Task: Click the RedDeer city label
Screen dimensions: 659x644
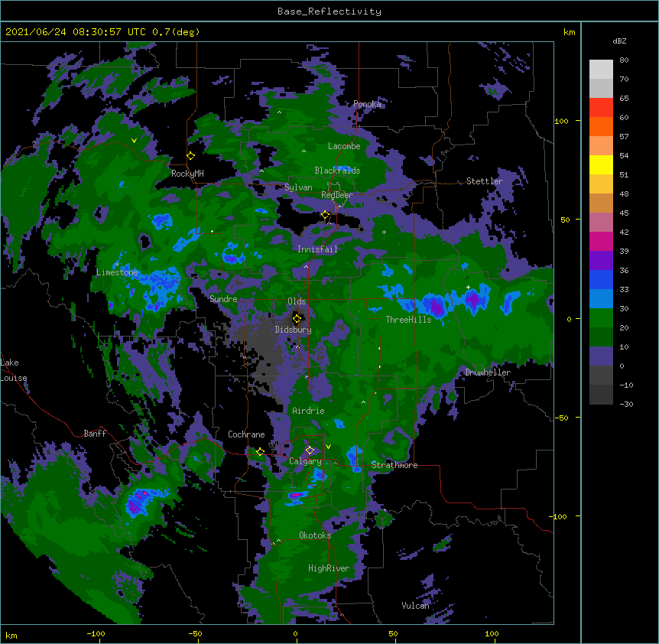Action: [x=337, y=195]
